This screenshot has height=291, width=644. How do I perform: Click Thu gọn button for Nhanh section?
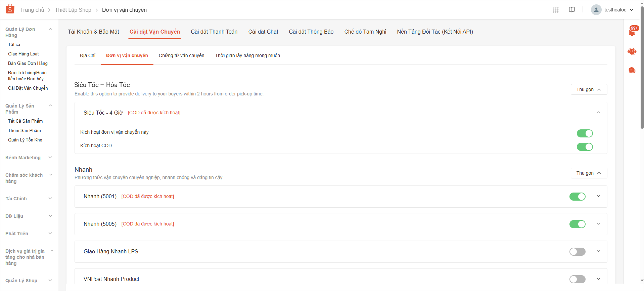coord(589,173)
